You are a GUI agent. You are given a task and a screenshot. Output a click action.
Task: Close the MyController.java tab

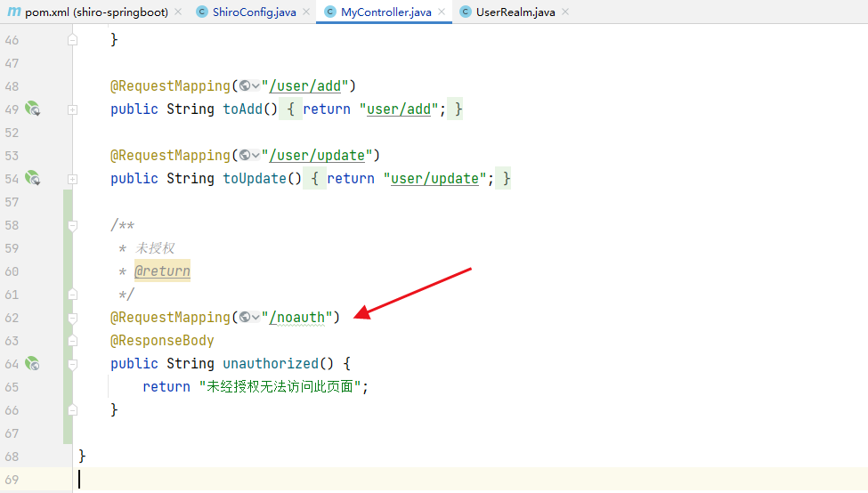click(x=442, y=12)
